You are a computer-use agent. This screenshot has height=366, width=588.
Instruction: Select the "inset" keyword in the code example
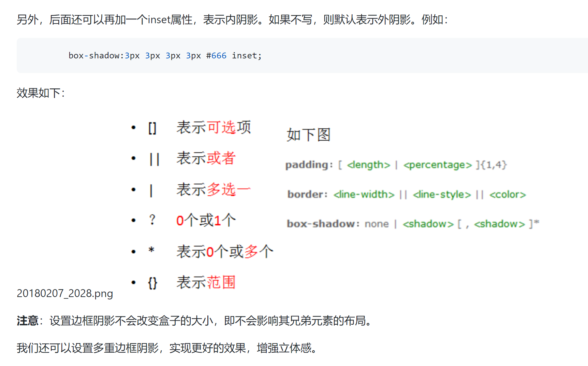pyautogui.click(x=244, y=55)
